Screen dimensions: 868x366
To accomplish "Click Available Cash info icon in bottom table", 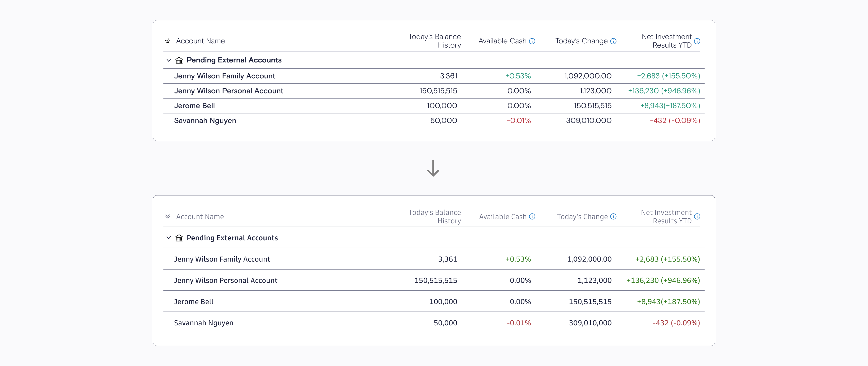I will point(532,216).
